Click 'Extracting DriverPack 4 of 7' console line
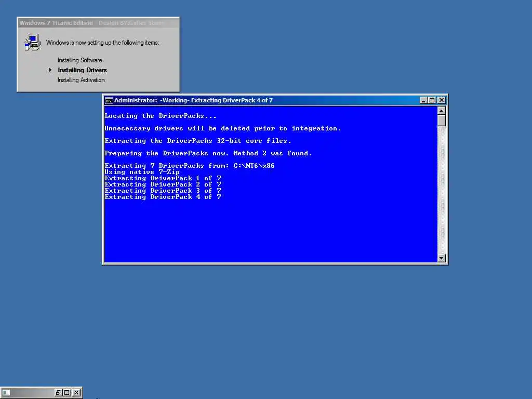Screen dimensions: 532x399 [163, 197]
